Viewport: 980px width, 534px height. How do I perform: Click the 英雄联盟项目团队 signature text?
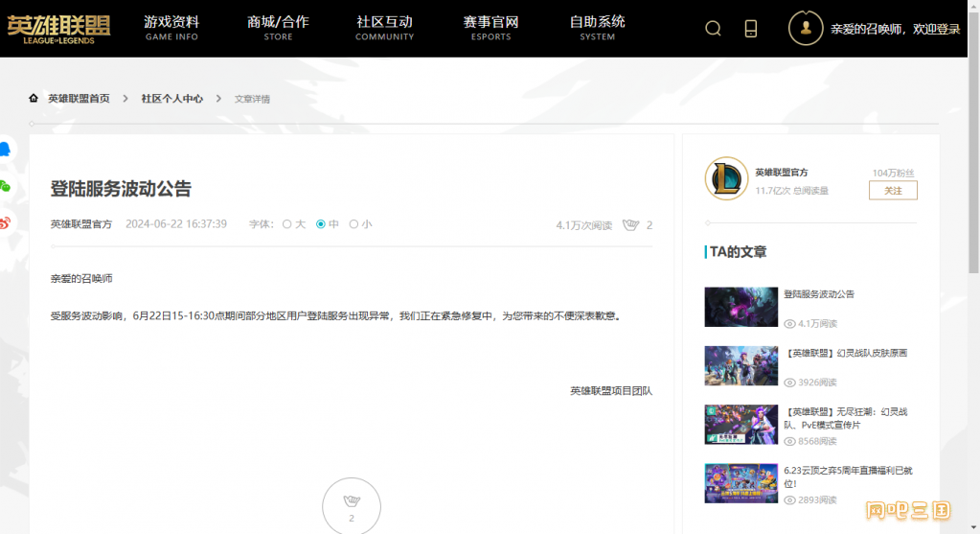611,391
